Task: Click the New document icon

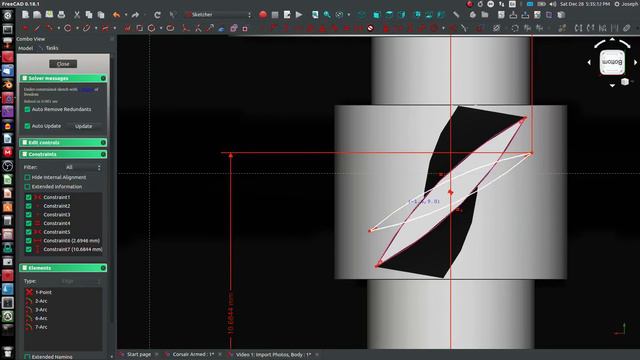Action: [x=25, y=15]
